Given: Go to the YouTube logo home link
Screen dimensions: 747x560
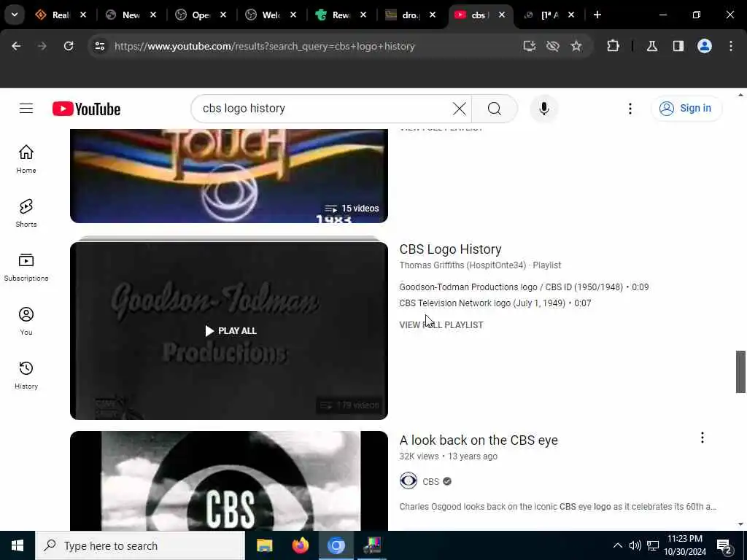Looking at the screenshot, I should point(86,109).
